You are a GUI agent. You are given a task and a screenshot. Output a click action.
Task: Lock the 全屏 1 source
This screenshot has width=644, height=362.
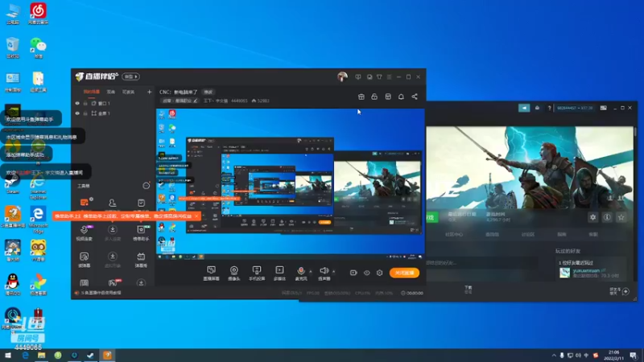click(x=85, y=113)
